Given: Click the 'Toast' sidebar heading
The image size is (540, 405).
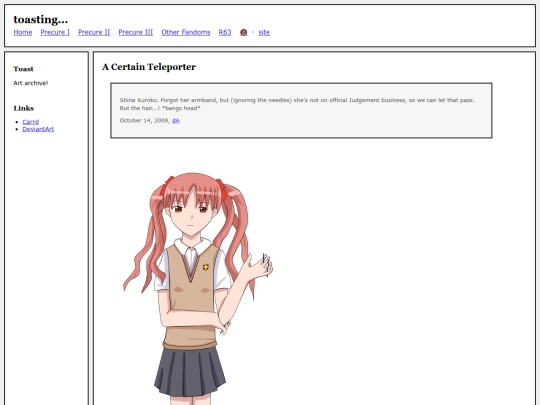Looking at the screenshot, I should [23, 69].
